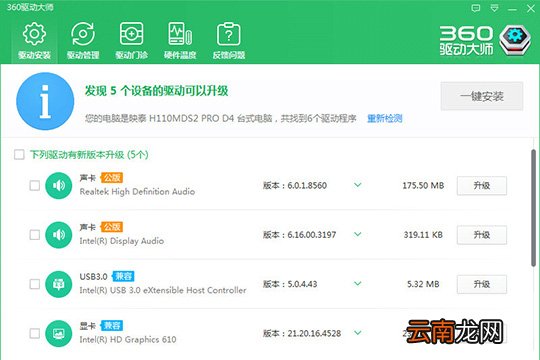Select the text Intel(R) Display Audio

pyautogui.click(x=122, y=241)
